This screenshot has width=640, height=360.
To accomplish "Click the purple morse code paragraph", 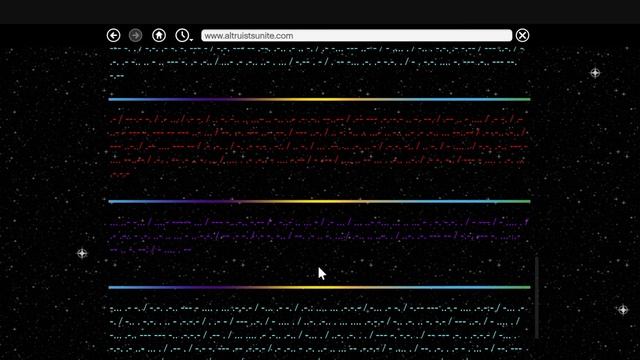I will [x=319, y=236].
